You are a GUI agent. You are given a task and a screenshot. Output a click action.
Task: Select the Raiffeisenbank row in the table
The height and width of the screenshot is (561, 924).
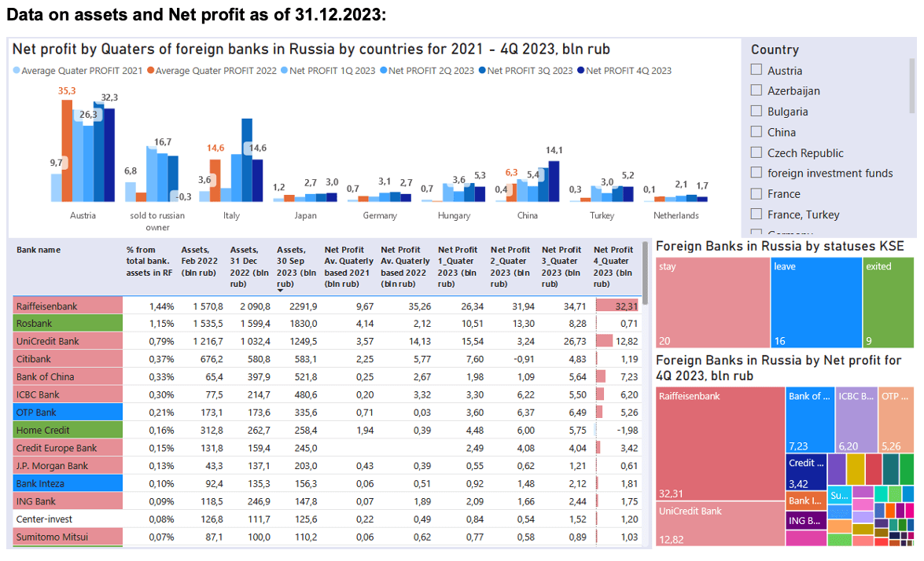327,306
